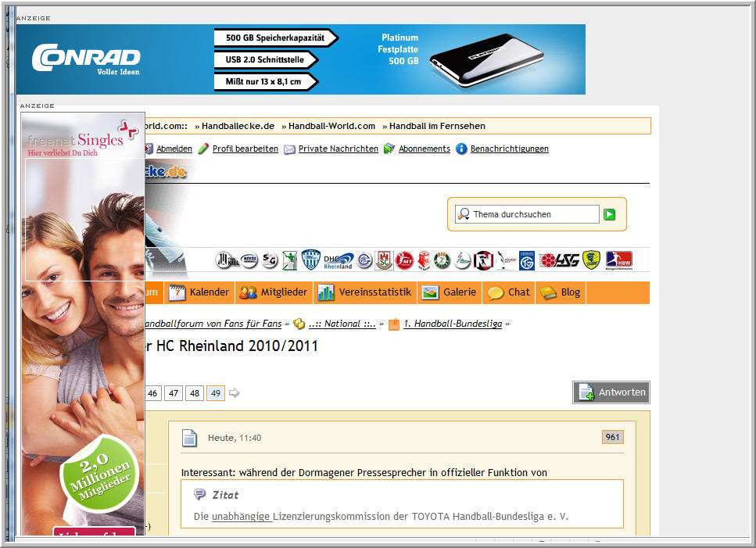Go to page 47 of the thread
Viewport: 756px width, 548px height.
click(174, 393)
